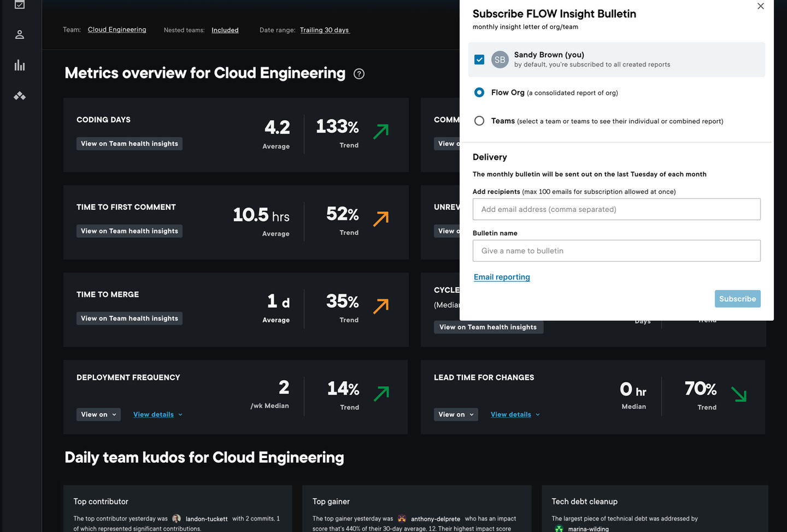This screenshot has height=532, width=787.
Task: Click the Time to Merge orange trend arrow
Action: (381, 306)
